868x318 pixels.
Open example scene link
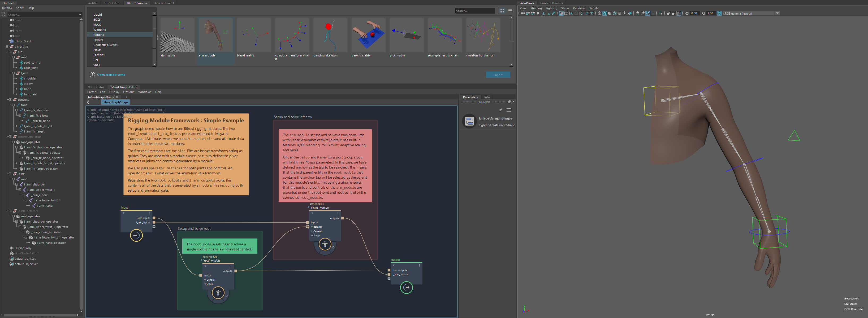111,75
